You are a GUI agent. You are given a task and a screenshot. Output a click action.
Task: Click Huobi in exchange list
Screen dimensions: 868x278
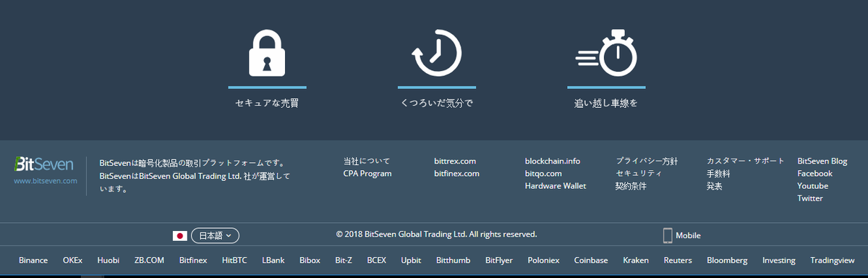pos(109,260)
